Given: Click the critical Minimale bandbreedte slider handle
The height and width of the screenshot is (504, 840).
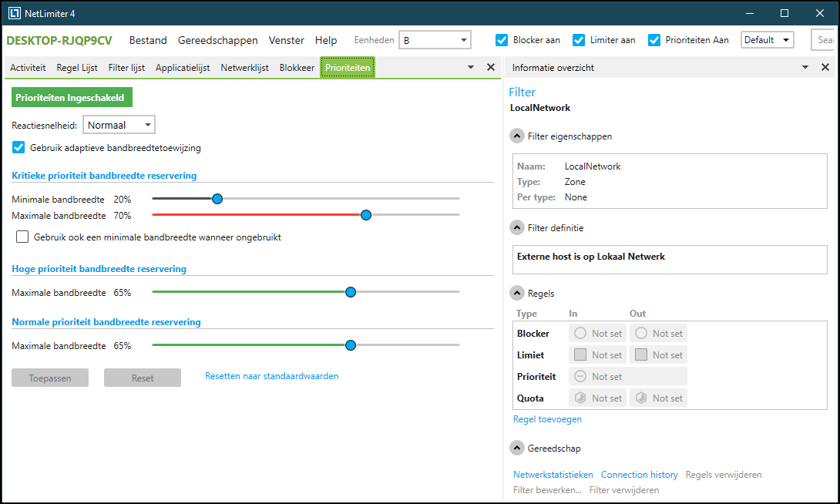Looking at the screenshot, I should coord(217,199).
